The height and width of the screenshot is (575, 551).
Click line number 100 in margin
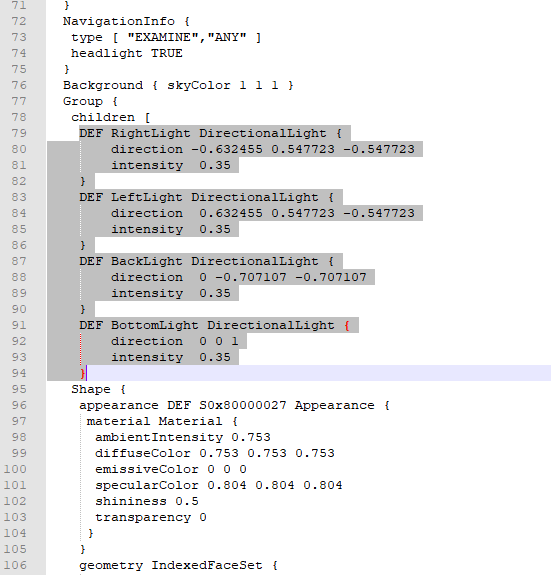[x=15, y=469]
